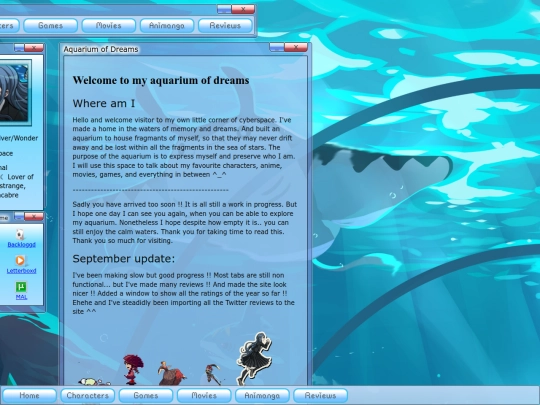Open the MAL link
540x405 pixels.
21,297
